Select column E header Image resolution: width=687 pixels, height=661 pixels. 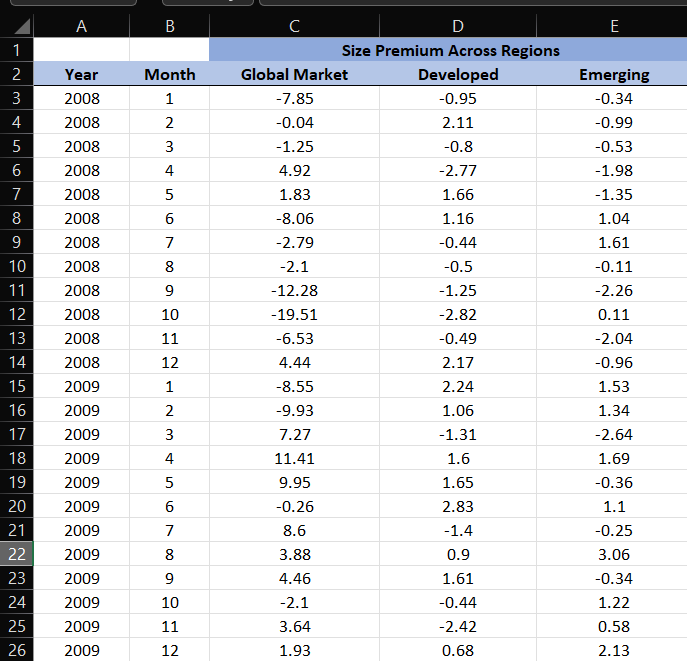coord(614,26)
